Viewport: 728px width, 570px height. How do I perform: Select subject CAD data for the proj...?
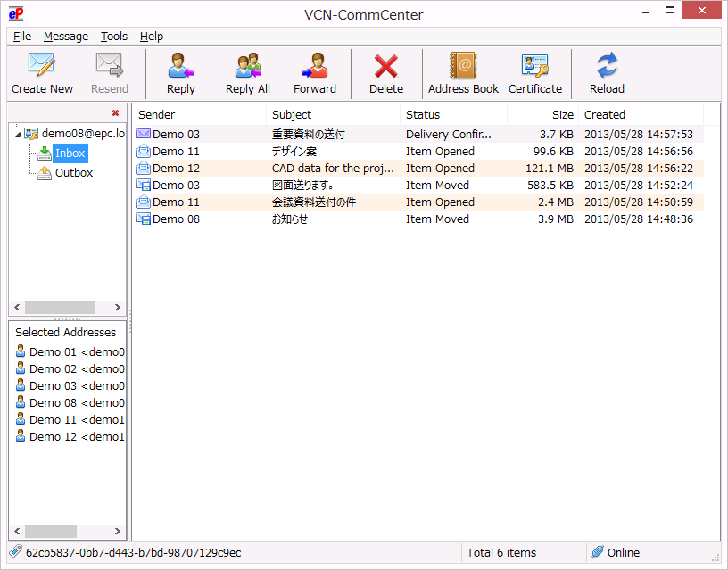point(333,168)
